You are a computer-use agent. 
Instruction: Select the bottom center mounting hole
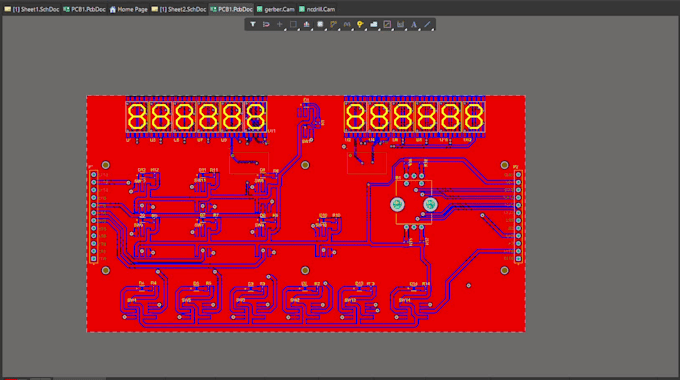(x=305, y=271)
